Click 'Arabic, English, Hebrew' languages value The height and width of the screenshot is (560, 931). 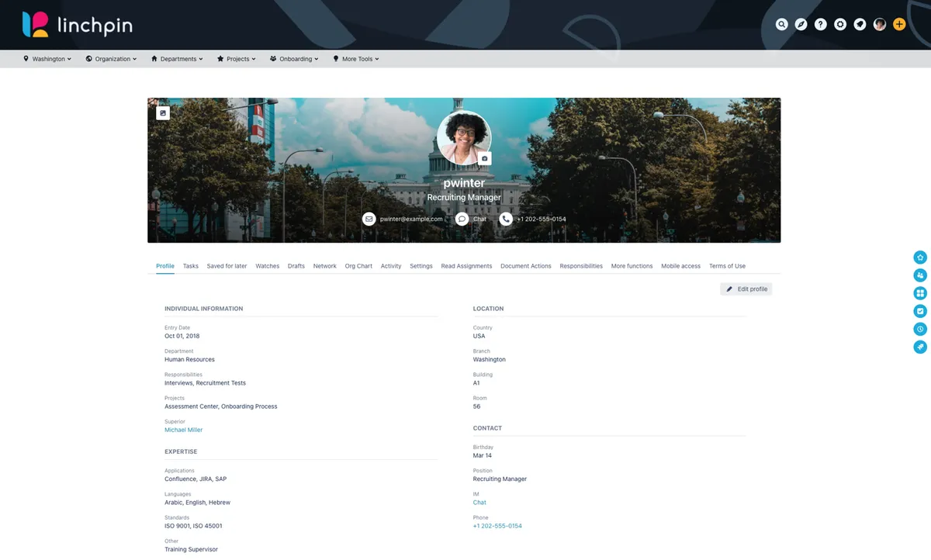[197, 503]
